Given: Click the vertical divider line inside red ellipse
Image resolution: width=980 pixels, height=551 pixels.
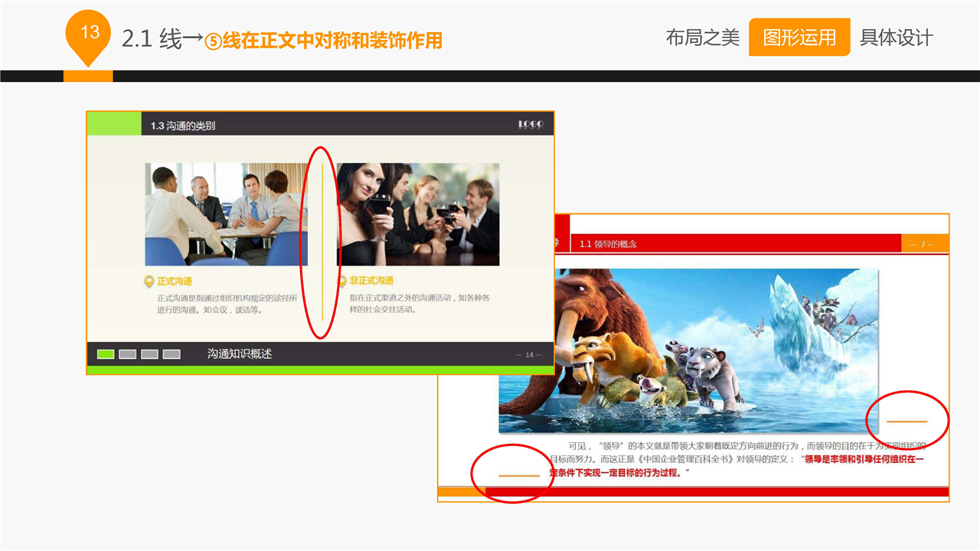Looking at the screenshot, I should click(322, 241).
